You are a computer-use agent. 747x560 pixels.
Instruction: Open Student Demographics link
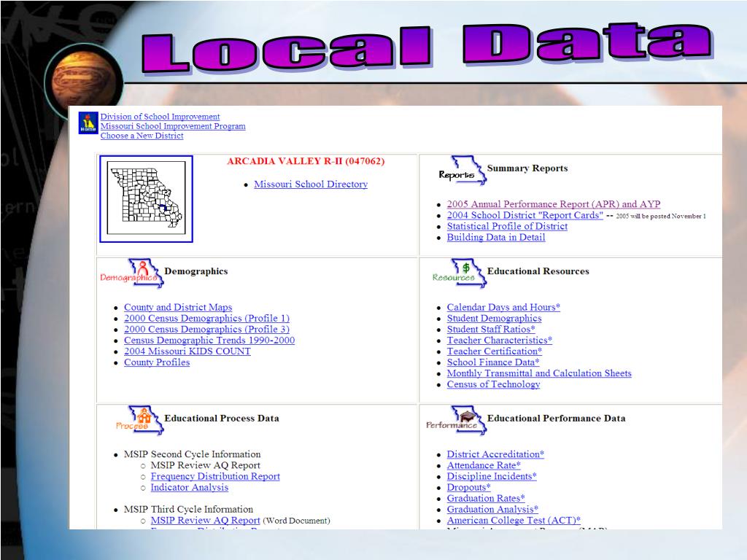coord(494,319)
